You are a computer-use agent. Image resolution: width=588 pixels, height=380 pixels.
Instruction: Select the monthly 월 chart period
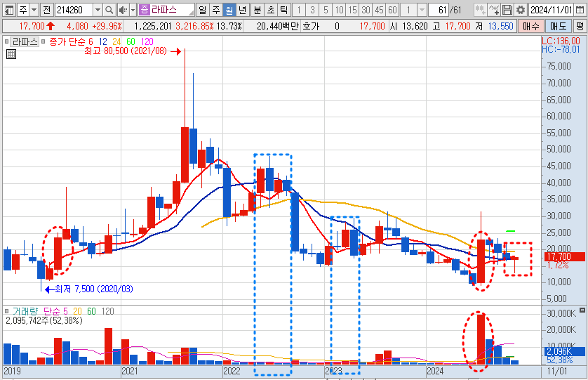pos(229,10)
